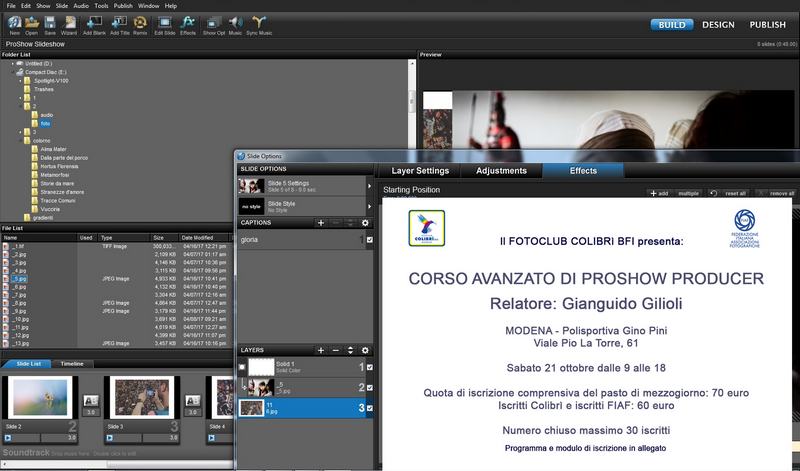Click the Sync Music toolbar icon
This screenshot has width=800, height=471.
[259, 25]
